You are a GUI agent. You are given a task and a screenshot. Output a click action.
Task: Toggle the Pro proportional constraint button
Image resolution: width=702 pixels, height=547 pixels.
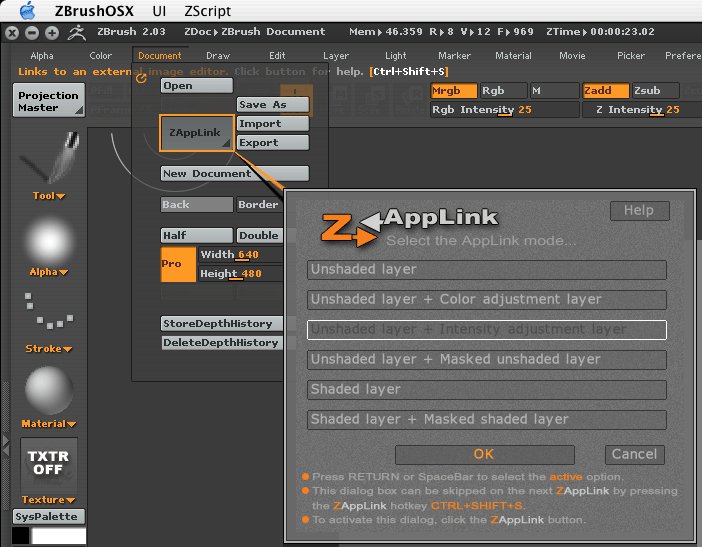tap(178, 264)
